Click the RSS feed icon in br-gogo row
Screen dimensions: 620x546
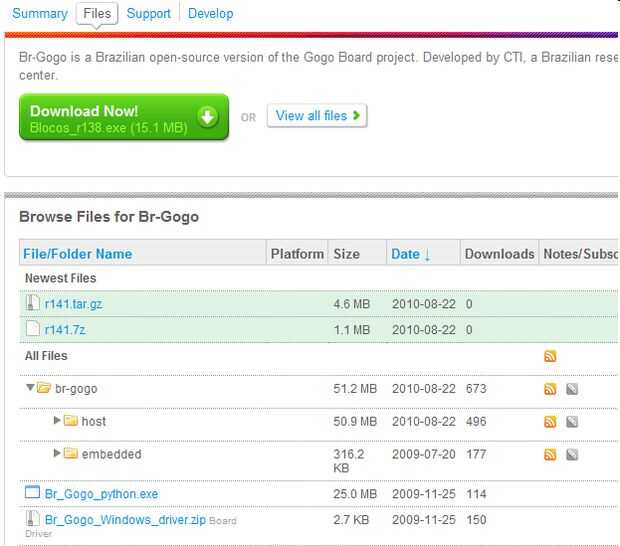click(550, 389)
